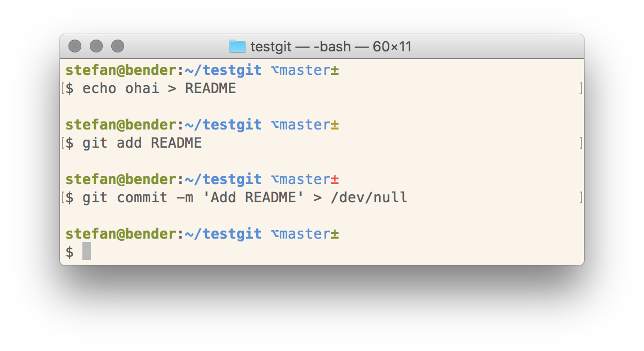Click 'master' branch name in third prompt
Image resolution: width=644 pixels, height=351 pixels.
(305, 179)
